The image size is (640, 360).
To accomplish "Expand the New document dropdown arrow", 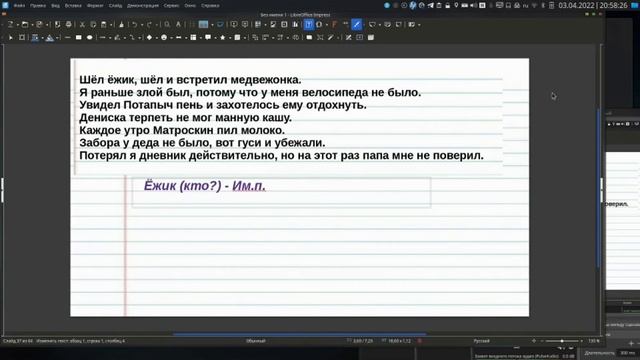I will tap(17, 25).
